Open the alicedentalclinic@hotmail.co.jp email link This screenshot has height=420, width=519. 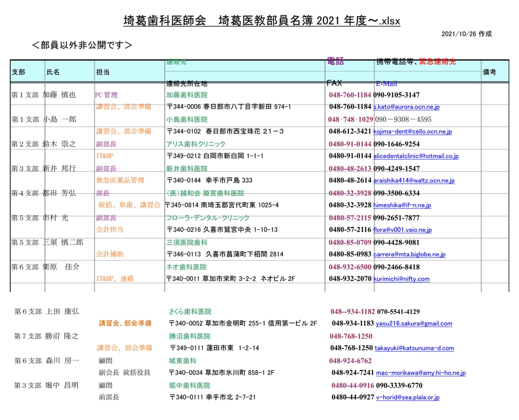[x=416, y=156]
